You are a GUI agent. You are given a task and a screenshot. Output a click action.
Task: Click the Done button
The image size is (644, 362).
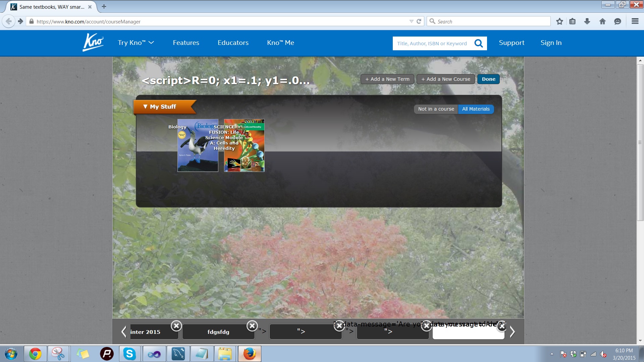488,79
